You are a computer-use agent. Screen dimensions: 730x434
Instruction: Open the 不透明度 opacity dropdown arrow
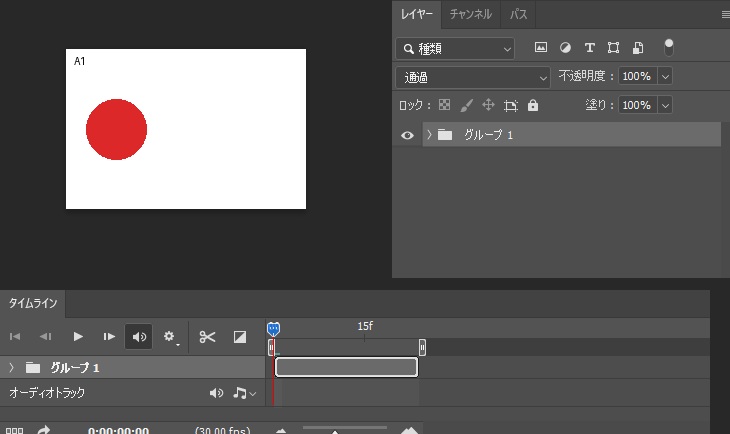point(665,76)
